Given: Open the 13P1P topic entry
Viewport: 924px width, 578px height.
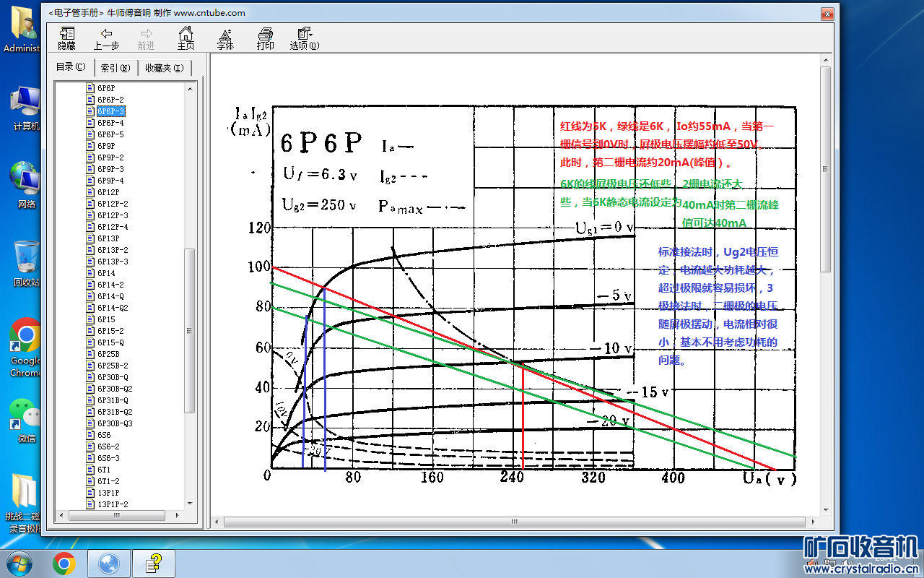Looking at the screenshot, I should click(x=108, y=493).
